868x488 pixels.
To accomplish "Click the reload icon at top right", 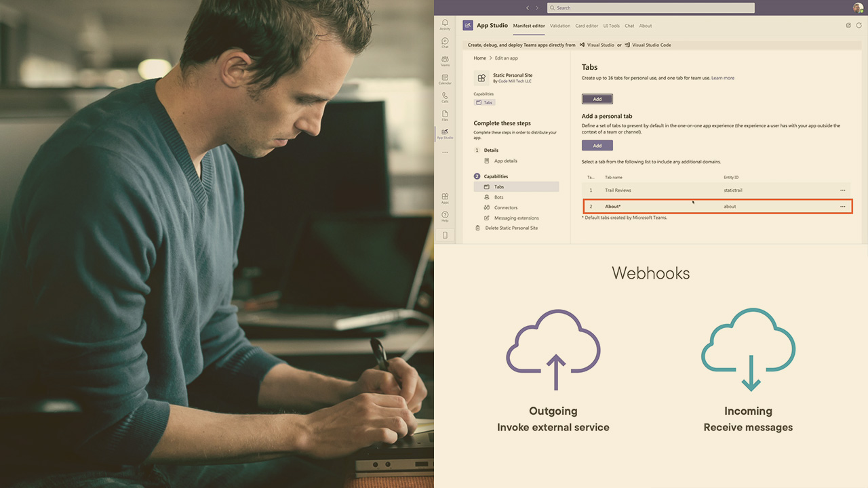I will click(x=859, y=26).
